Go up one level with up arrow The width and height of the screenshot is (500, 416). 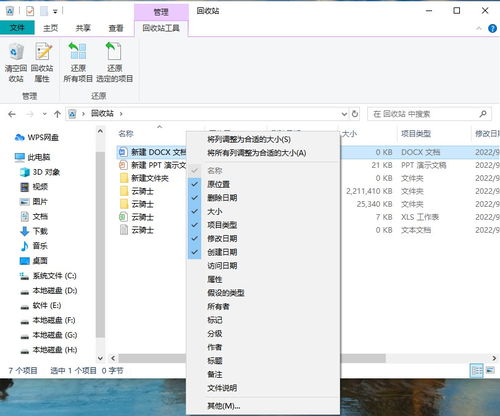[57, 114]
